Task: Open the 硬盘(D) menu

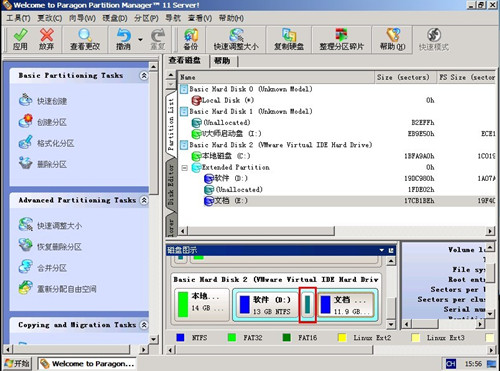Action: click(x=115, y=18)
